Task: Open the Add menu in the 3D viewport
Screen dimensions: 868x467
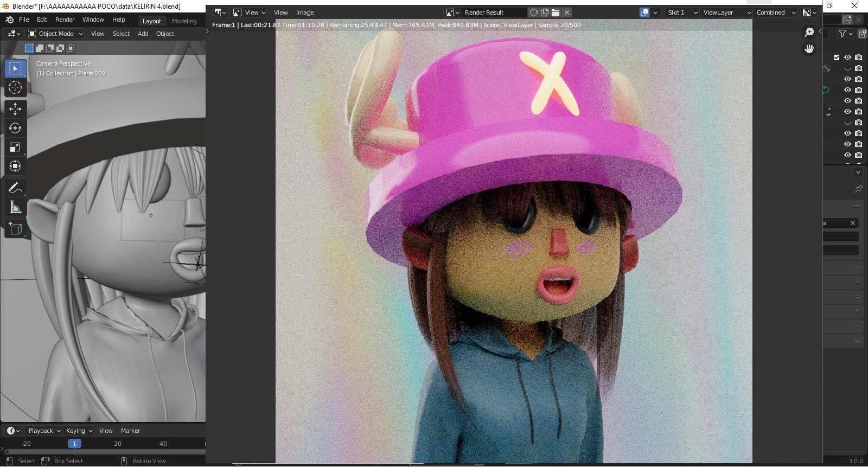Action: coord(143,34)
